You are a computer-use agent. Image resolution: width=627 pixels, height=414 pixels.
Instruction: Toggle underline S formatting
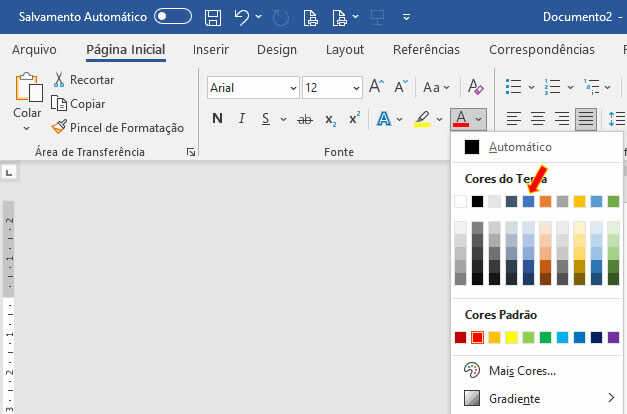click(x=266, y=119)
